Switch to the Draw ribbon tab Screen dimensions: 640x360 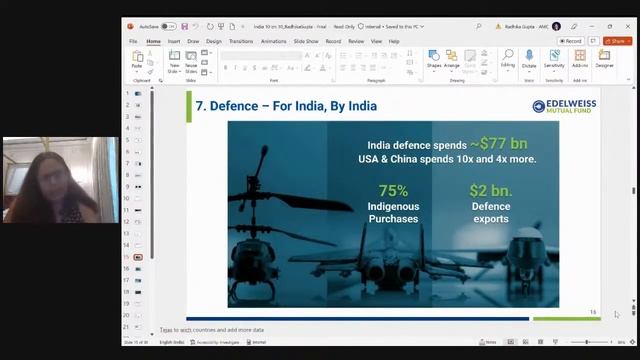pos(193,41)
